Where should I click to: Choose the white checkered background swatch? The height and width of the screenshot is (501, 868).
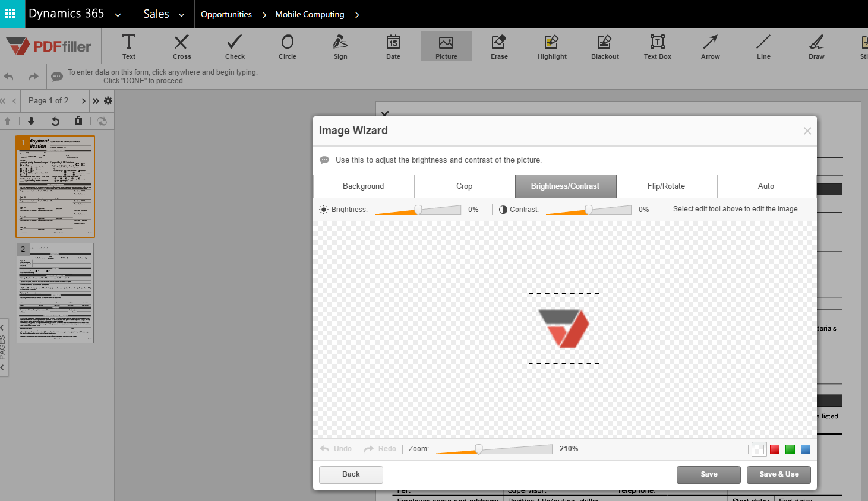pyautogui.click(x=759, y=449)
